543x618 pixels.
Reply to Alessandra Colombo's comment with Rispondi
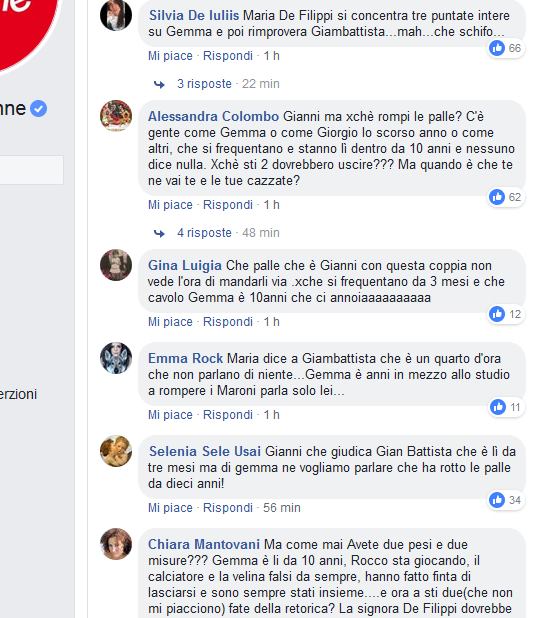coord(228,205)
